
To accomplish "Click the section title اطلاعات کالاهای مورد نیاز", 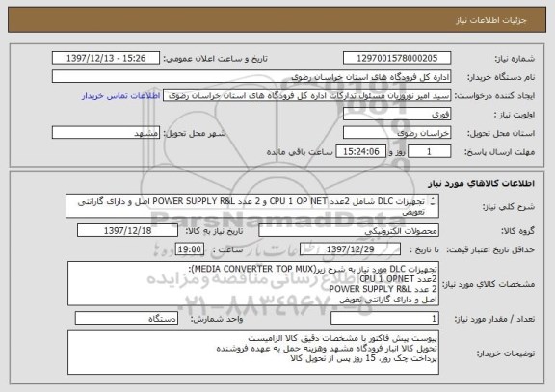I will click(481, 183).
